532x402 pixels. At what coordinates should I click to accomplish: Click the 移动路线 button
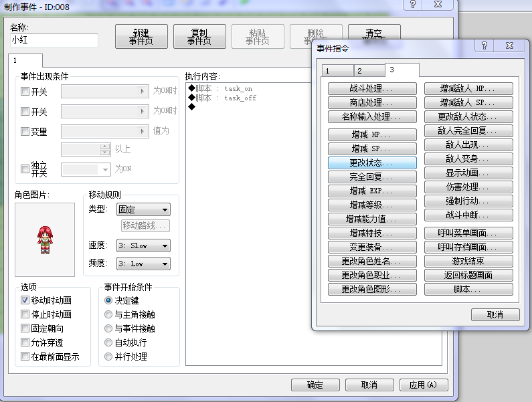click(x=145, y=225)
